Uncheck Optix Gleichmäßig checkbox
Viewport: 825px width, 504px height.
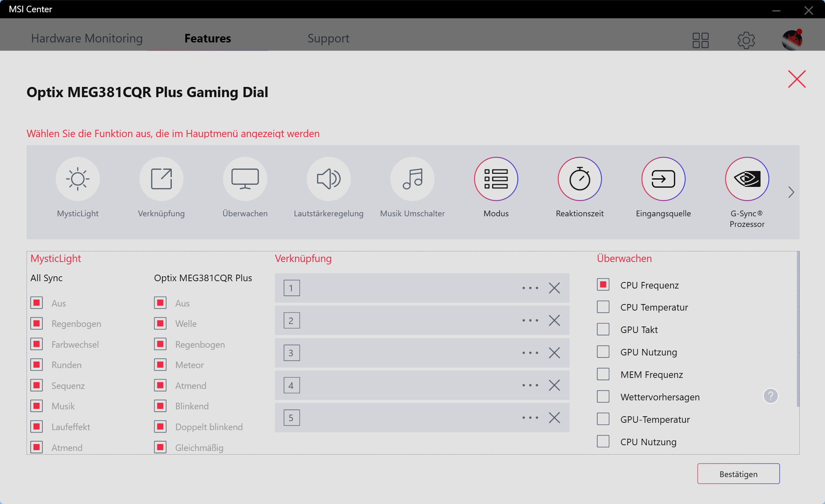[160, 447]
